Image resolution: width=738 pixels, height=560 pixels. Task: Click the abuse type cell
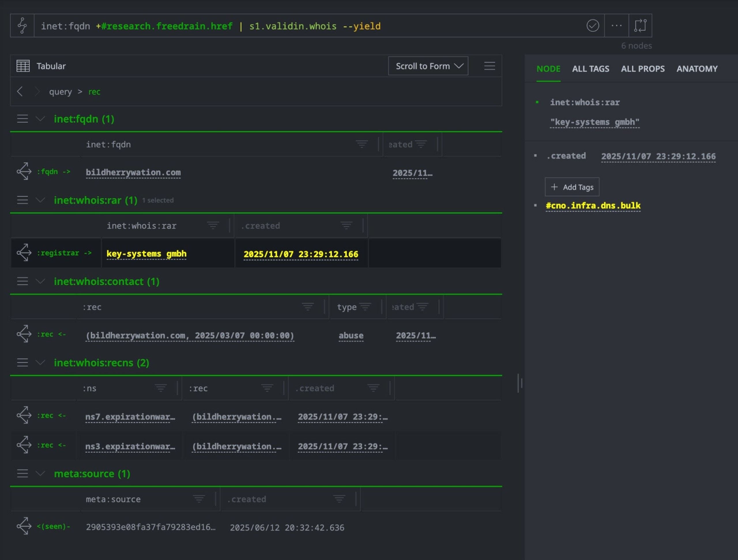coord(351,335)
